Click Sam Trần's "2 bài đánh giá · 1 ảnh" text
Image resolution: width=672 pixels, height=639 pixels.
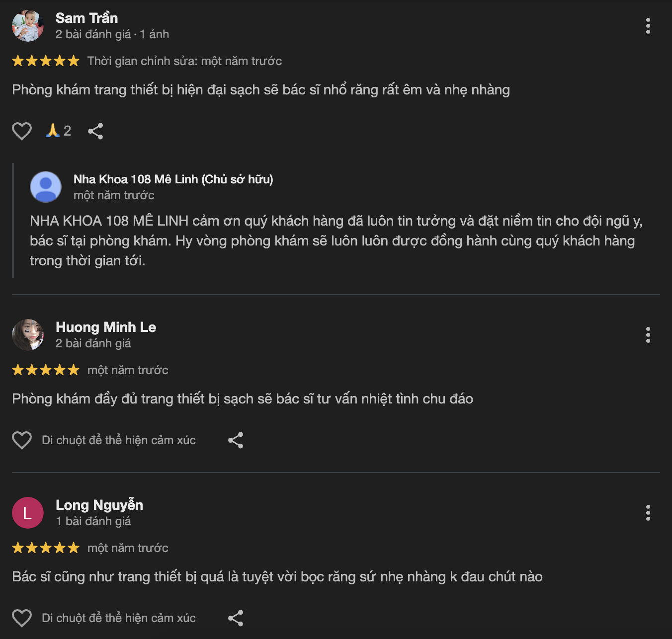click(x=112, y=34)
